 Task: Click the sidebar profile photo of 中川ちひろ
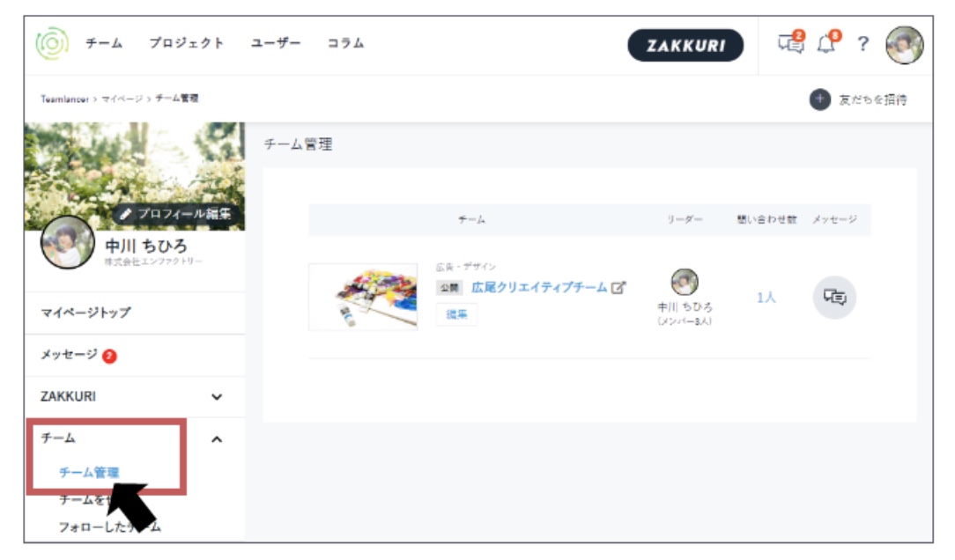[x=68, y=241]
